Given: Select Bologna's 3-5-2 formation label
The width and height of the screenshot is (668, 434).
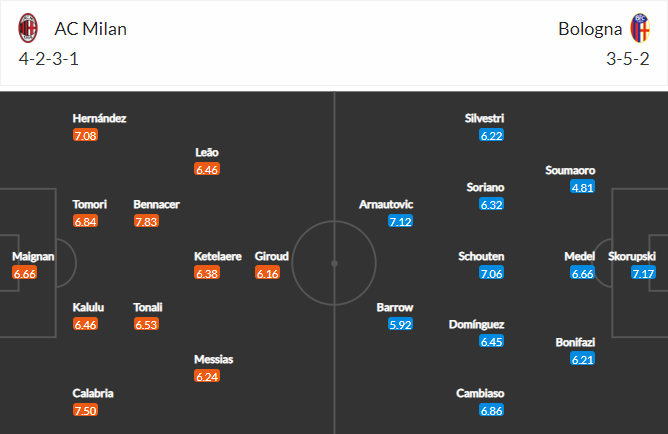Looking at the screenshot, I should tap(629, 58).
